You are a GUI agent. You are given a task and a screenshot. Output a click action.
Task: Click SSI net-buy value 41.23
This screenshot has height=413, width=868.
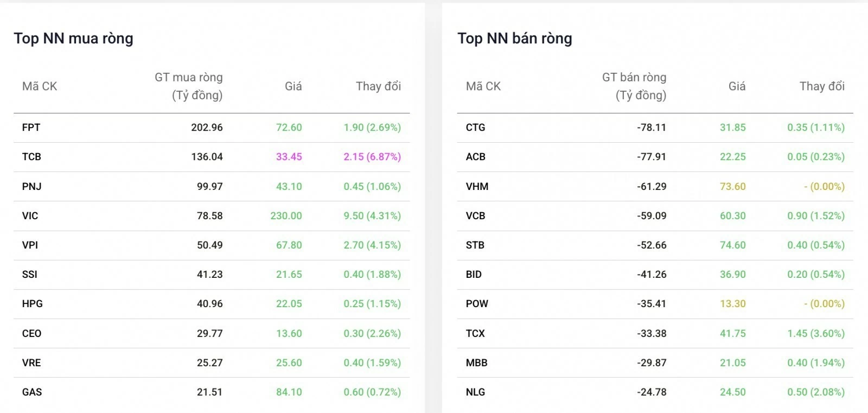(x=209, y=275)
